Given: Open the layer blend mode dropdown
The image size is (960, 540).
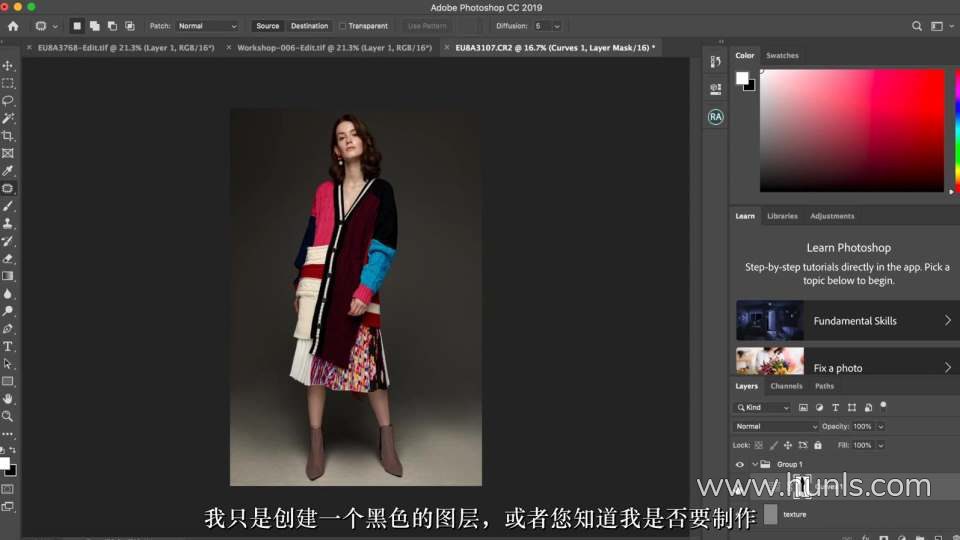Looking at the screenshot, I should (x=776, y=427).
